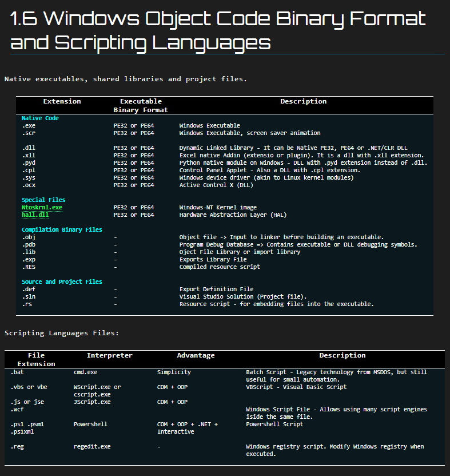Select the .obj extension entry
The image size is (450, 476).
click(x=29, y=237)
